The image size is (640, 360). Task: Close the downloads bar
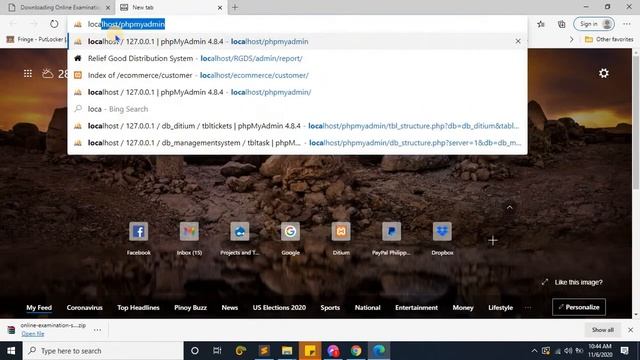click(x=630, y=329)
